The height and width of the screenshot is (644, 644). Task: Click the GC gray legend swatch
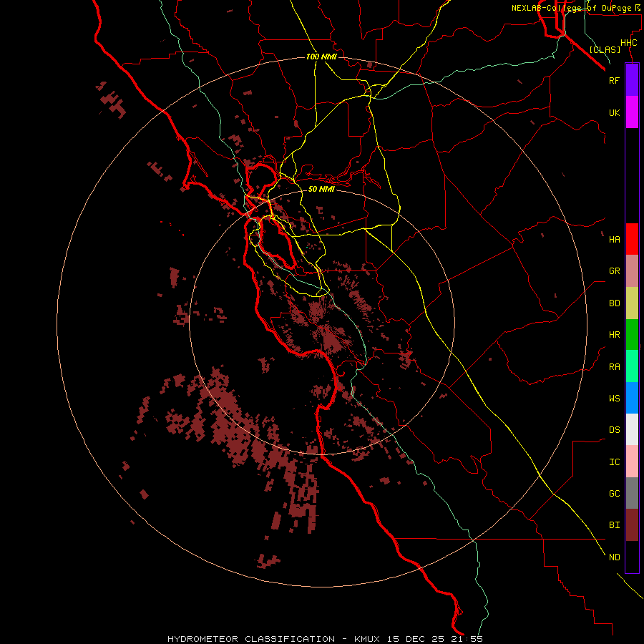(632, 493)
